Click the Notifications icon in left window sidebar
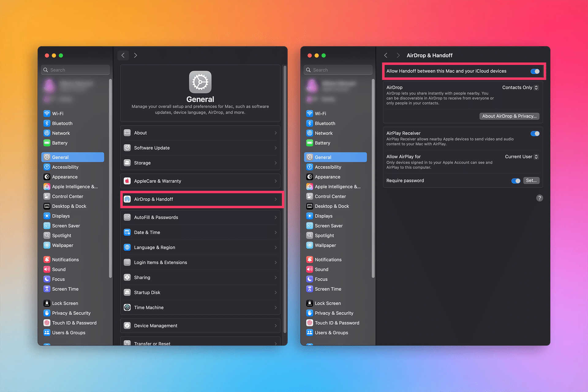588x392 pixels. (x=47, y=260)
